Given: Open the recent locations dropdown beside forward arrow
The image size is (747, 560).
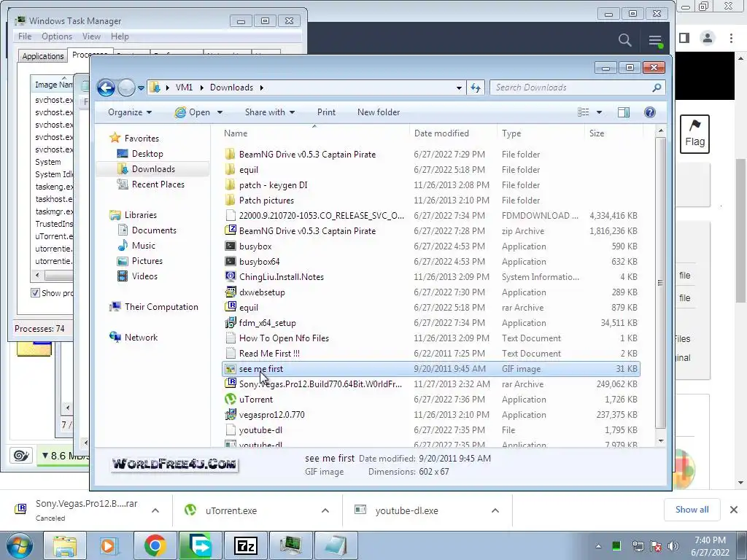Looking at the screenshot, I should click(141, 88).
